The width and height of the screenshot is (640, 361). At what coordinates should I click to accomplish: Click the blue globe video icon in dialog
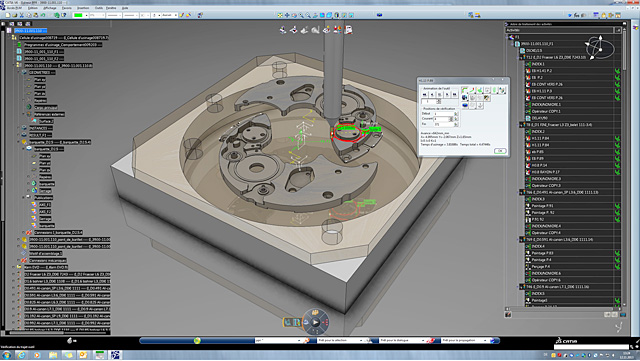(x=464, y=98)
